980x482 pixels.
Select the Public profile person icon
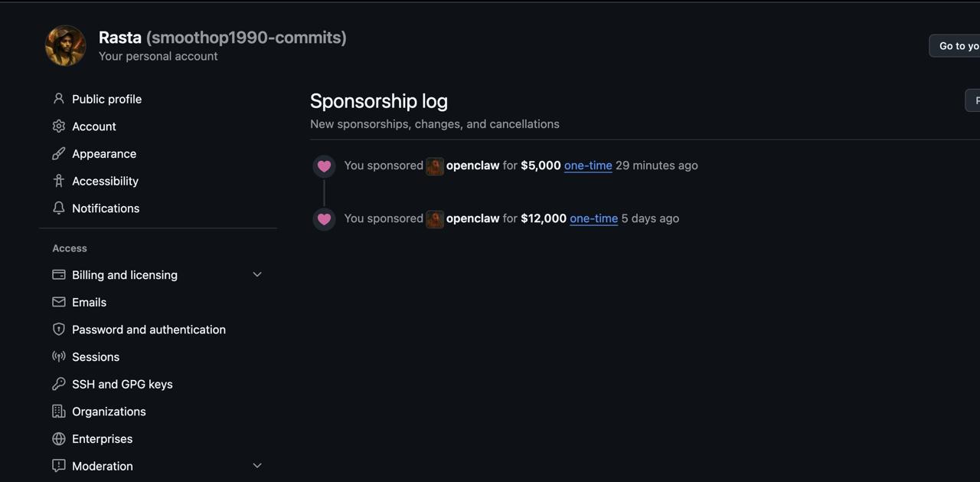59,99
